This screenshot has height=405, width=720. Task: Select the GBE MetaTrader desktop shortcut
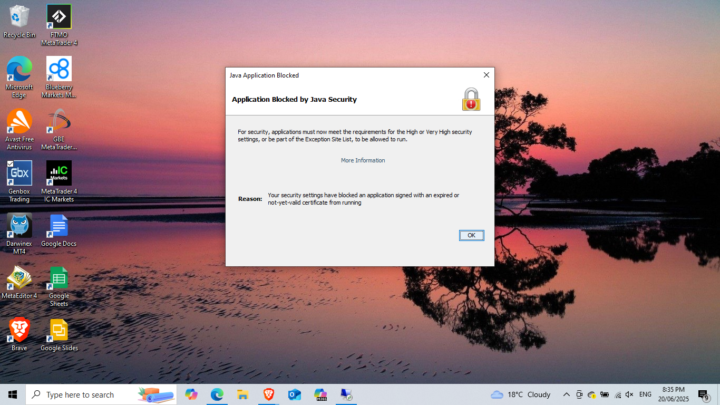[x=59, y=129]
